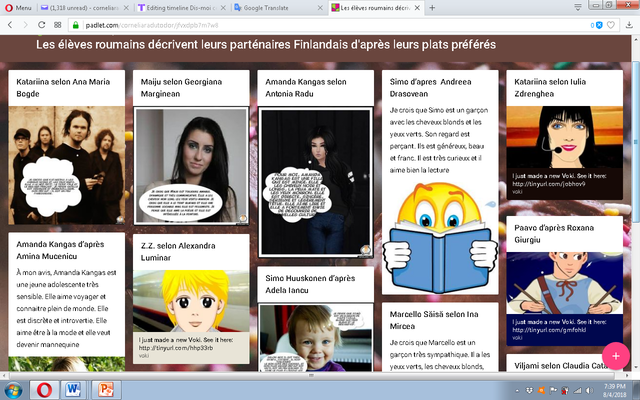Open Word from the taskbar

[x=73, y=390]
